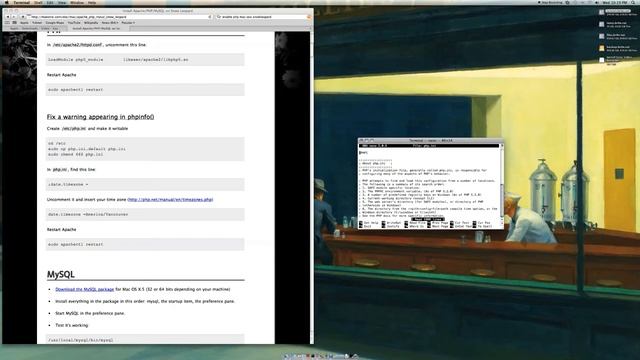Image resolution: width=640 pixels, height=360 pixels.
Task: Expand the Popular bookmarks folder
Action: [x=128, y=23]
